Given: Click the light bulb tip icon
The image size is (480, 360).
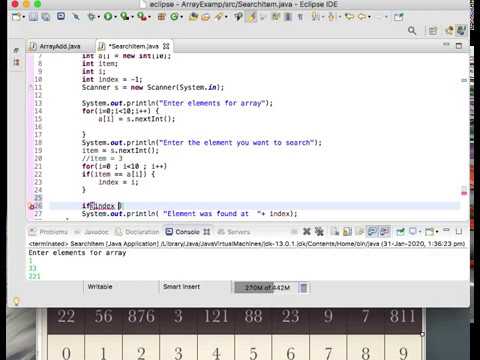Looking at the screenshot, I should pyautogui.click(x=16, y=301).
